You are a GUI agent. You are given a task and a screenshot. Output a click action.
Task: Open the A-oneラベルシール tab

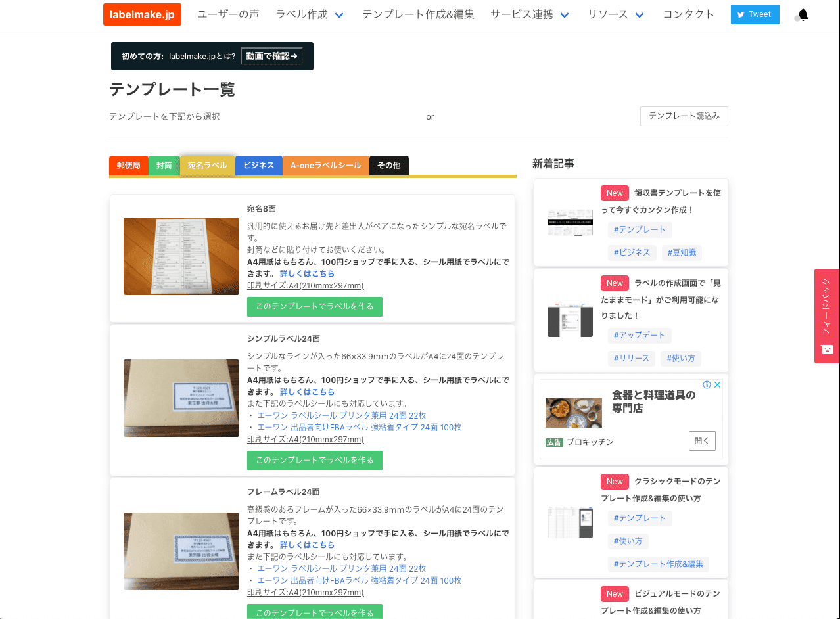[325, 166]
